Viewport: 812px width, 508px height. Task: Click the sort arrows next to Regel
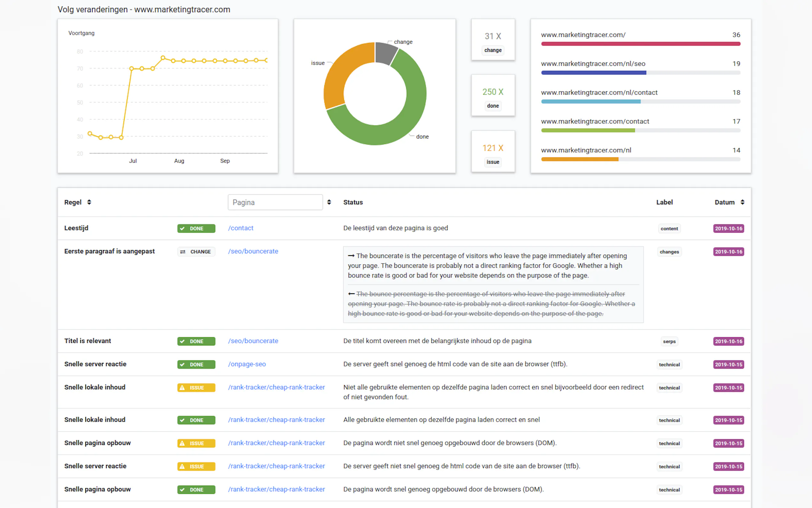(x=89, y=202)
